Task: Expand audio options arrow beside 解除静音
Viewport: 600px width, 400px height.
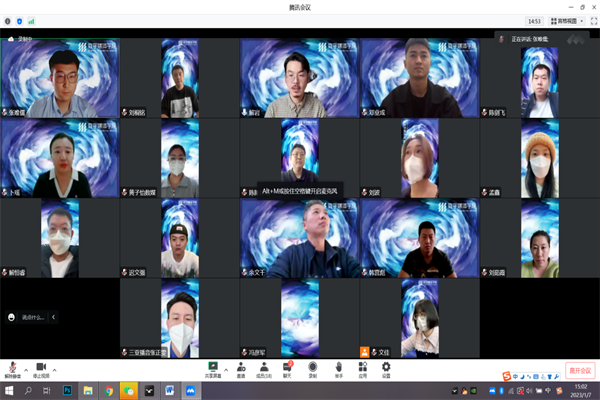Action: (26, 370)
